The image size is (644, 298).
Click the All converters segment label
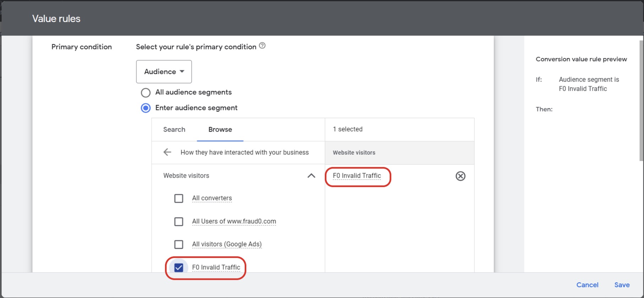pyautogui.click(x=212, y=198)
